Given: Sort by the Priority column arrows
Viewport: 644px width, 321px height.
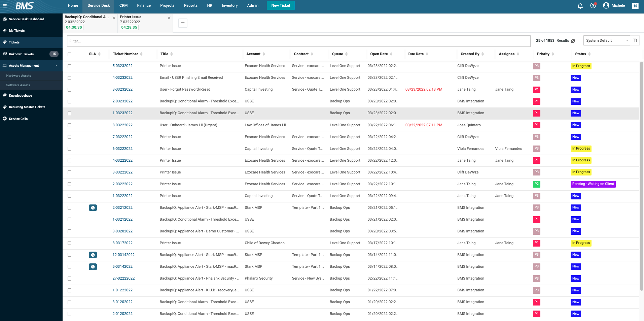Looking at the screenshot, I should (x=553, y=54).
